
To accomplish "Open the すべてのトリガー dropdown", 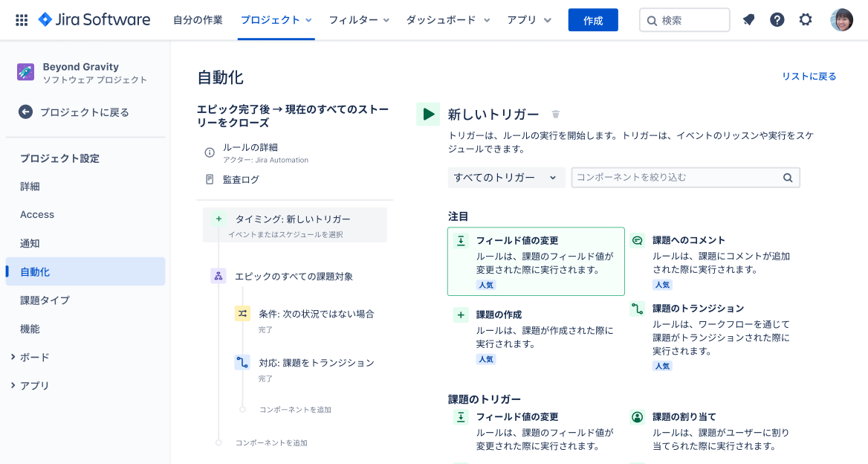I will coord(506,178).
